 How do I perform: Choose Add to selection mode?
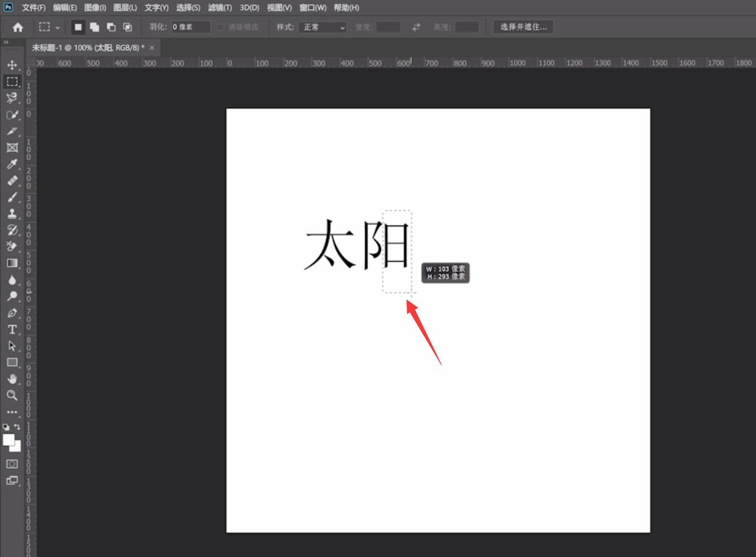94,27
